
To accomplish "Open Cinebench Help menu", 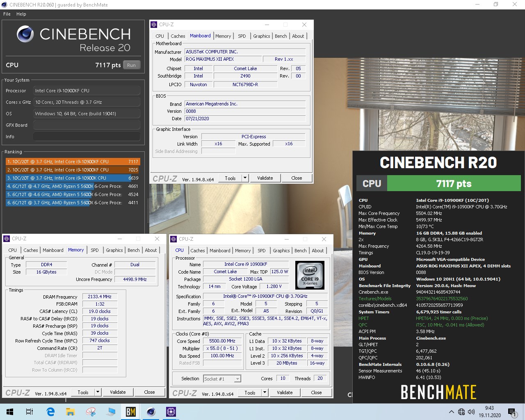I will [x=21, y=14].
